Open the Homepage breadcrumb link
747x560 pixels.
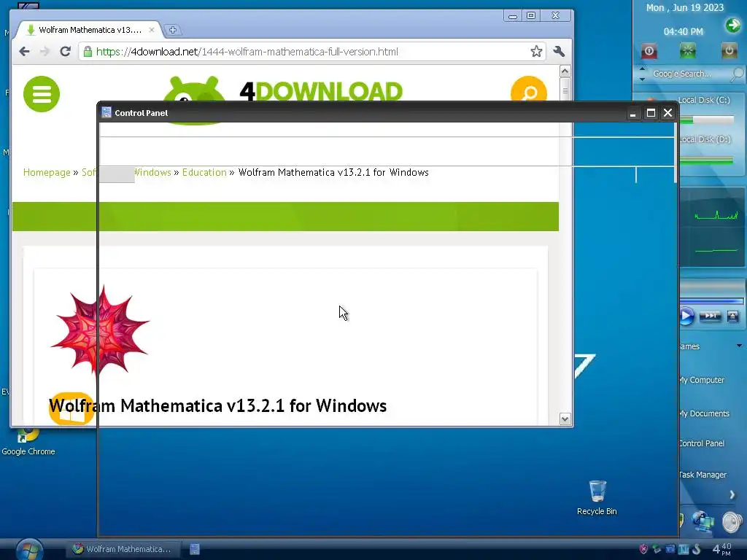tap(47, 172)
